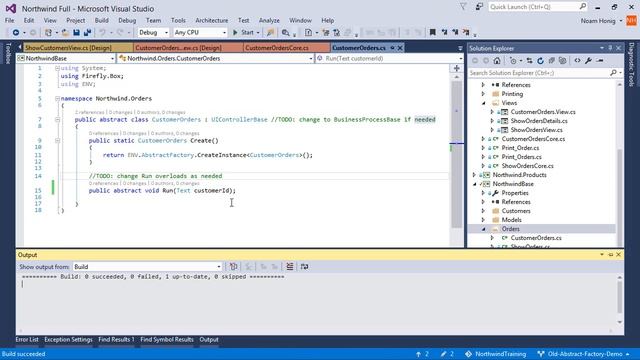Click Preview Selected Items icon in Solution Explorer
This screenshot has height=360, width=640.
(600, 60)
